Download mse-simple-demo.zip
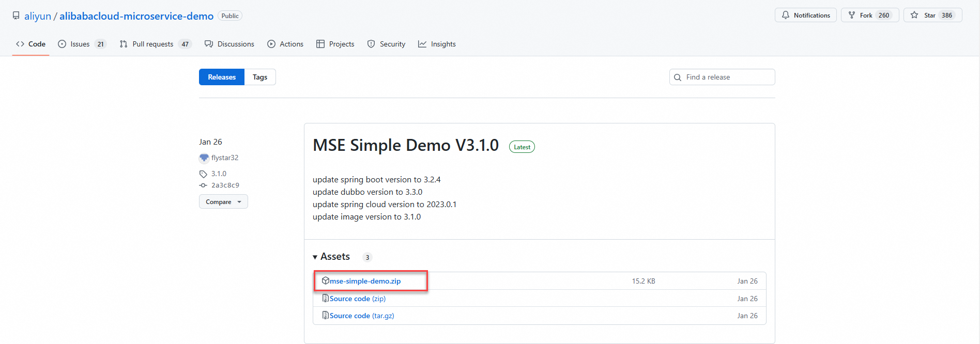The image size is (980, 344). point(365,281)
